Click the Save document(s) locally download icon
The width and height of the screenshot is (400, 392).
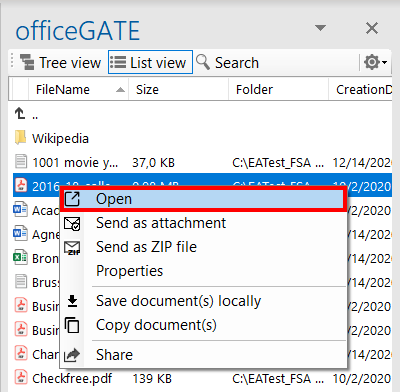72,301
